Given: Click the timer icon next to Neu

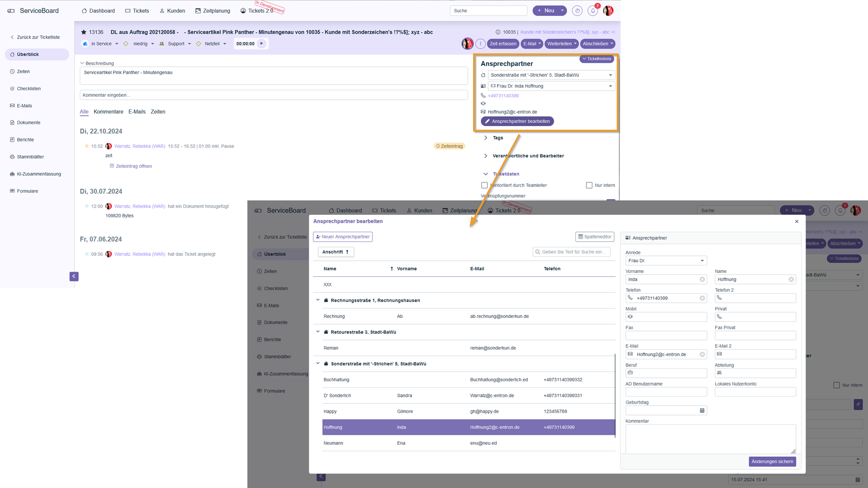Looking at the screenshot, I should pos(577,11).
